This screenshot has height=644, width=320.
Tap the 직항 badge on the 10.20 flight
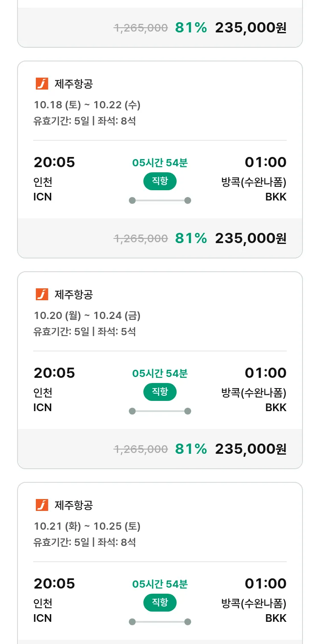(x=160, y=392)
